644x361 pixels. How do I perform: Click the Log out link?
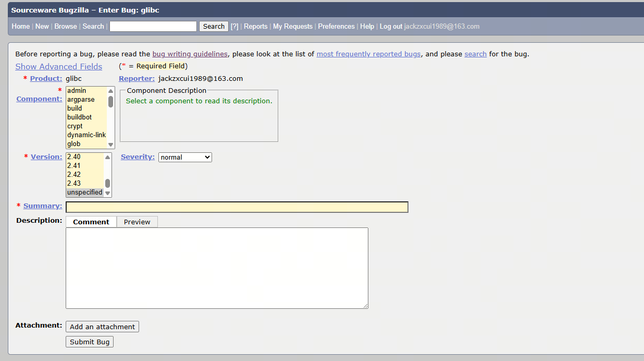[391, 27]
